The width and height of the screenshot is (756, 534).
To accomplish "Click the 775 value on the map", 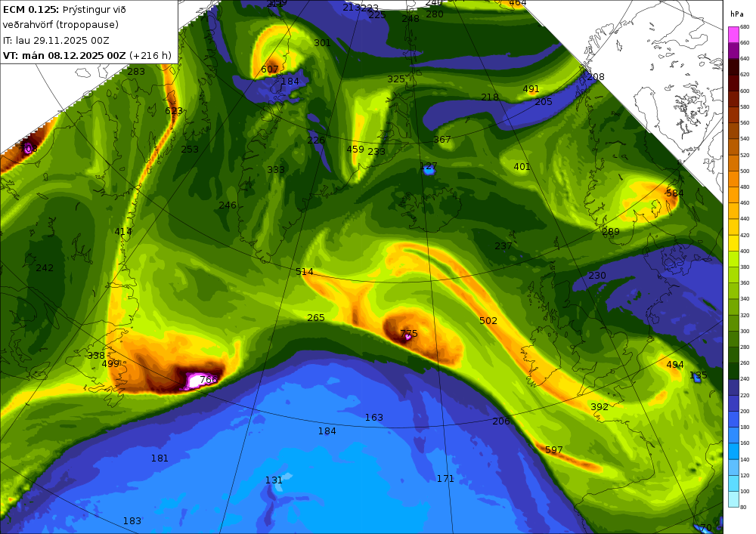I will 409,333.
